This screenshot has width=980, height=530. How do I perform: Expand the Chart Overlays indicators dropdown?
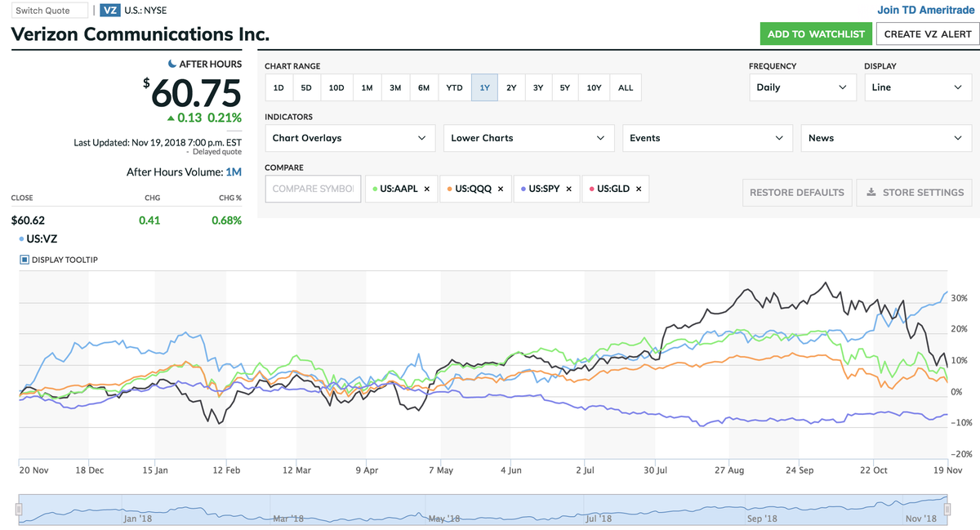coord(350,137)
